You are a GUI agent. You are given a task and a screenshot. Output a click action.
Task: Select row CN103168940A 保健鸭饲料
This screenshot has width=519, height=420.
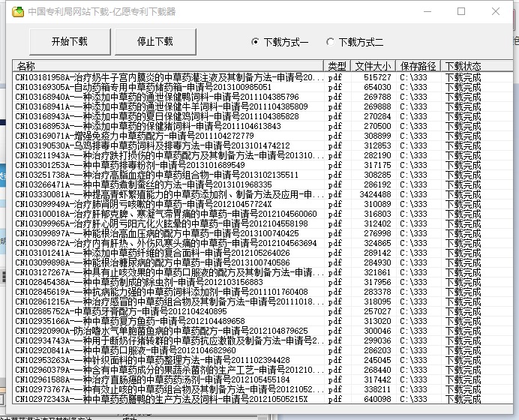(x=262, y=97)
